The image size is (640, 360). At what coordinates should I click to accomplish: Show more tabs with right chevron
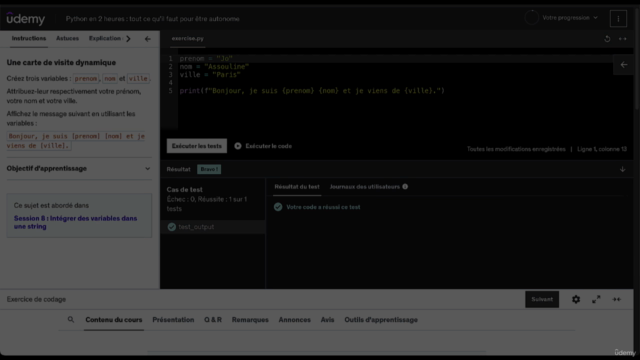coord(129,39)
